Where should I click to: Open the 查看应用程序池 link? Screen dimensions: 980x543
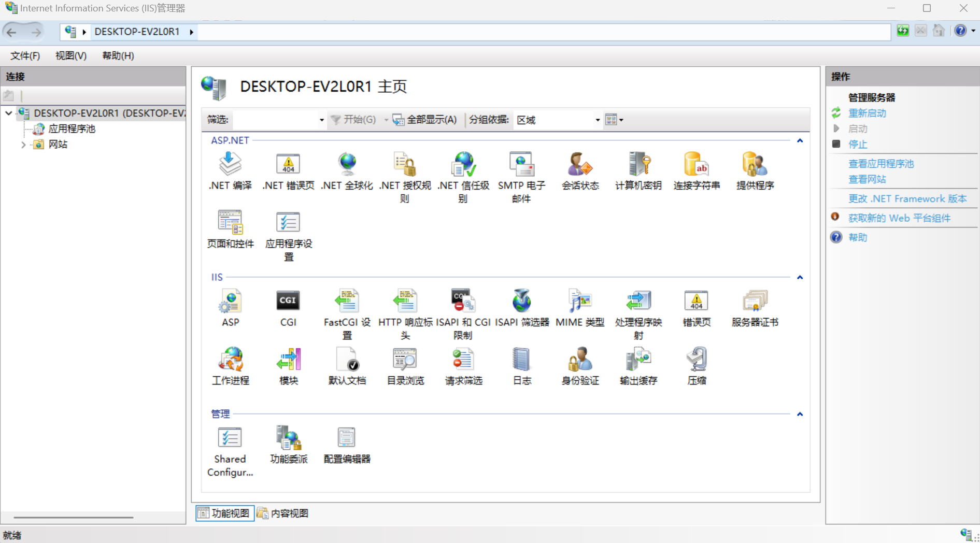[881, 164]
